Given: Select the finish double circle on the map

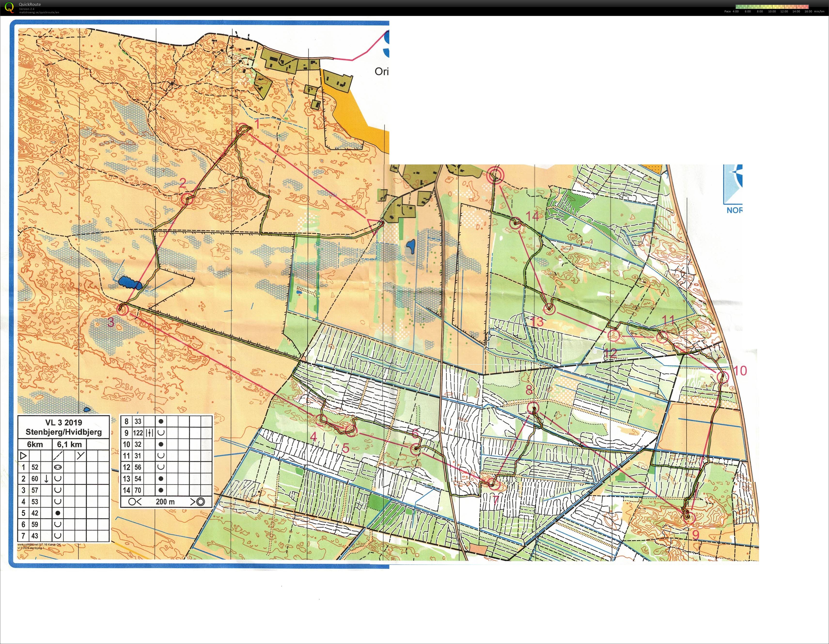Looking at the screenshot, I should tap(495, 175).
